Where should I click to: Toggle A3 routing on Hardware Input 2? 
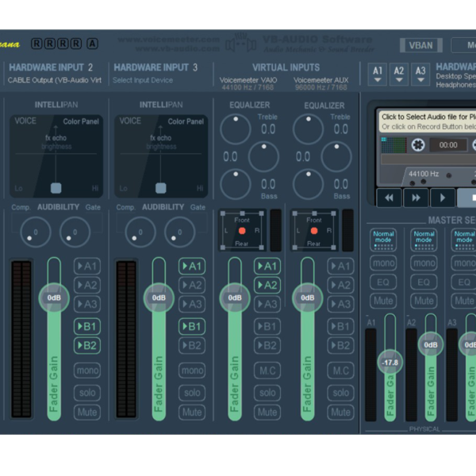pos(87,304)
